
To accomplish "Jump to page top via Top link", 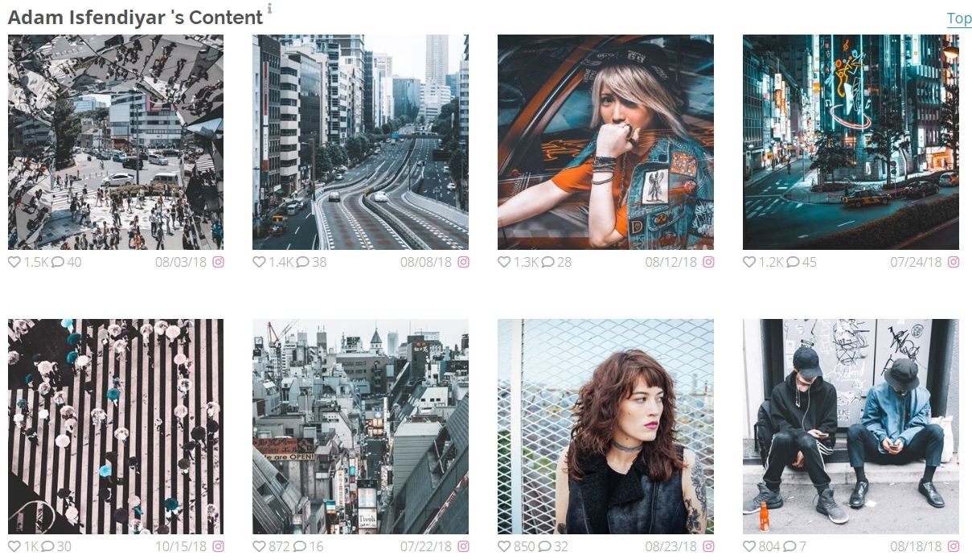I will point(959,18).
